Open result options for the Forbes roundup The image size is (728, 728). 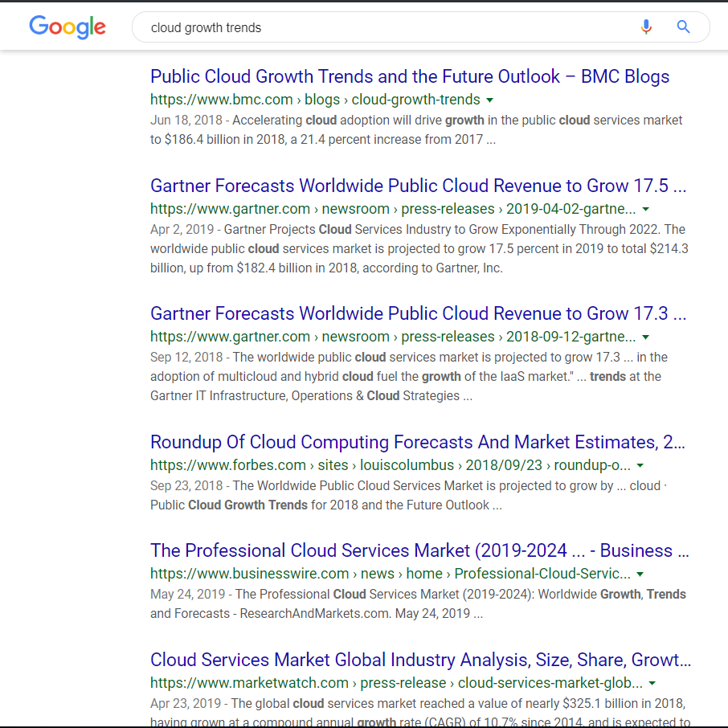640,464
